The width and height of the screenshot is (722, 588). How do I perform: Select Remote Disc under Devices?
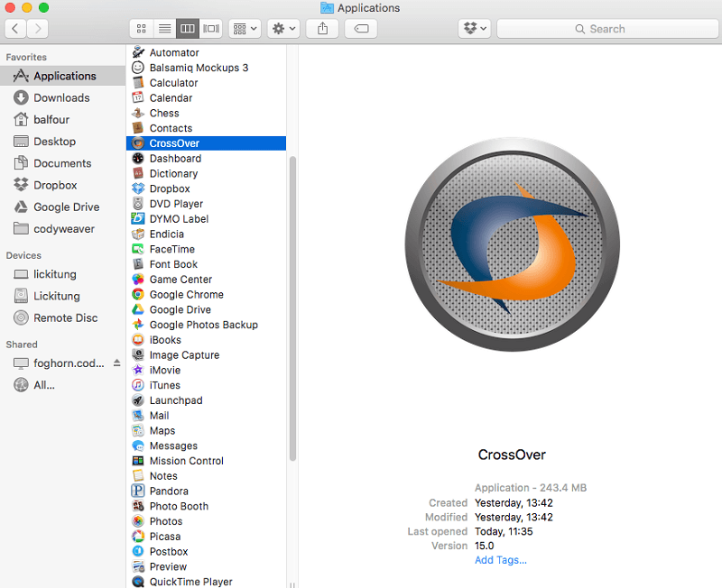point(65,317)
